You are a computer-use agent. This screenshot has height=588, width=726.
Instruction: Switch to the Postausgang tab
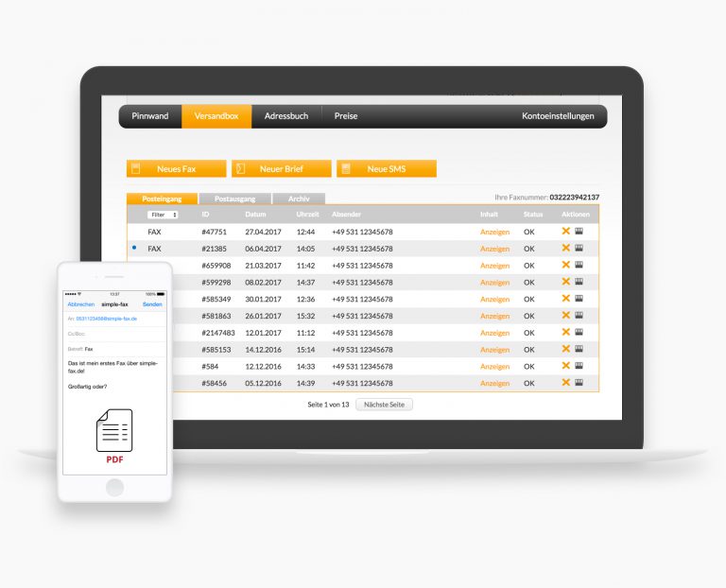click(x=234, y=199)
